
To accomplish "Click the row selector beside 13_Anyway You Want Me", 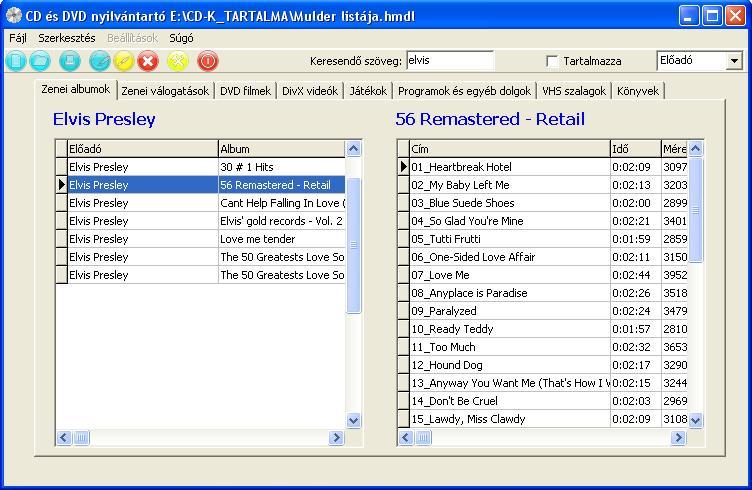I will (x=403, y=383).
